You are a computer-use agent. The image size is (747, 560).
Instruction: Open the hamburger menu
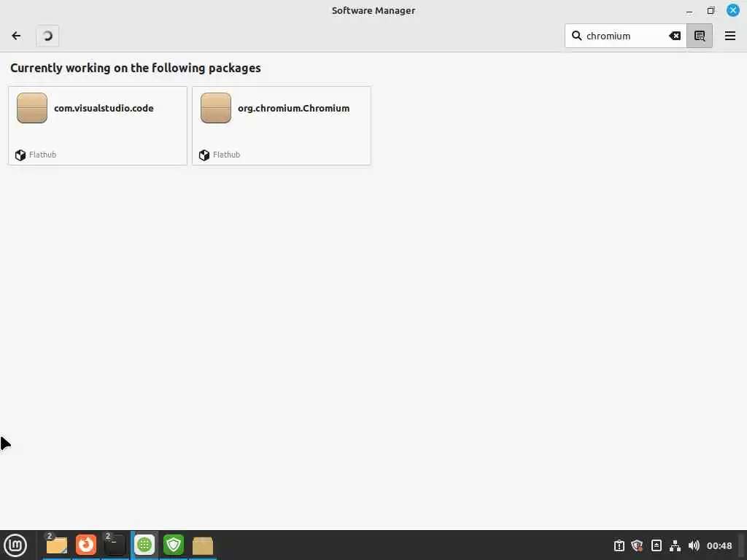[729, 36]
